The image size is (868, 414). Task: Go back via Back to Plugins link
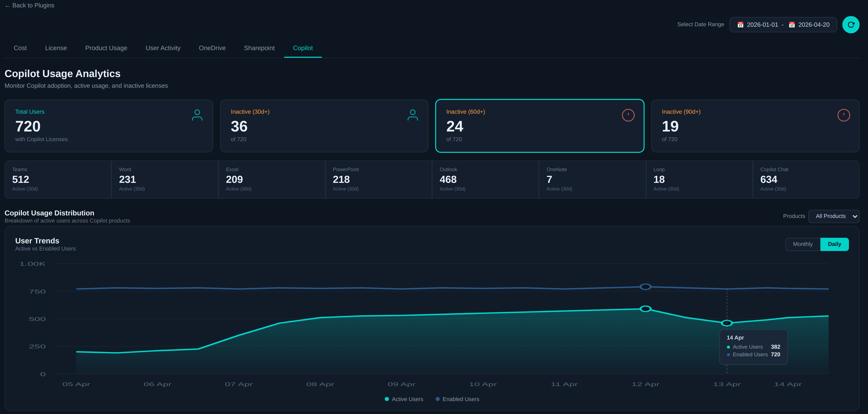tap(30, 5)
